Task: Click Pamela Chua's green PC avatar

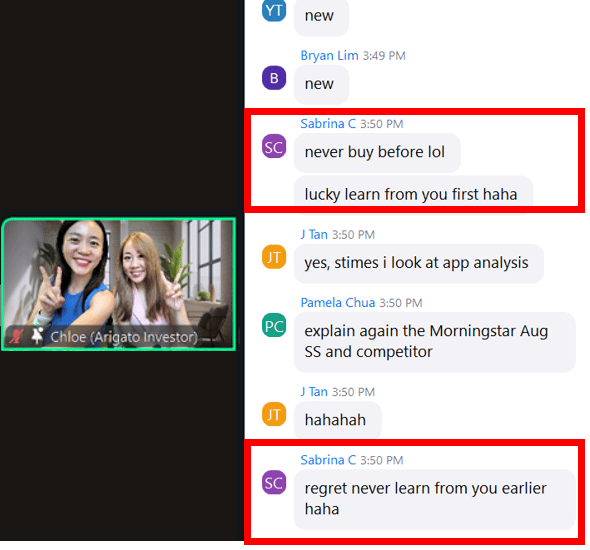Action: [274, 325]
